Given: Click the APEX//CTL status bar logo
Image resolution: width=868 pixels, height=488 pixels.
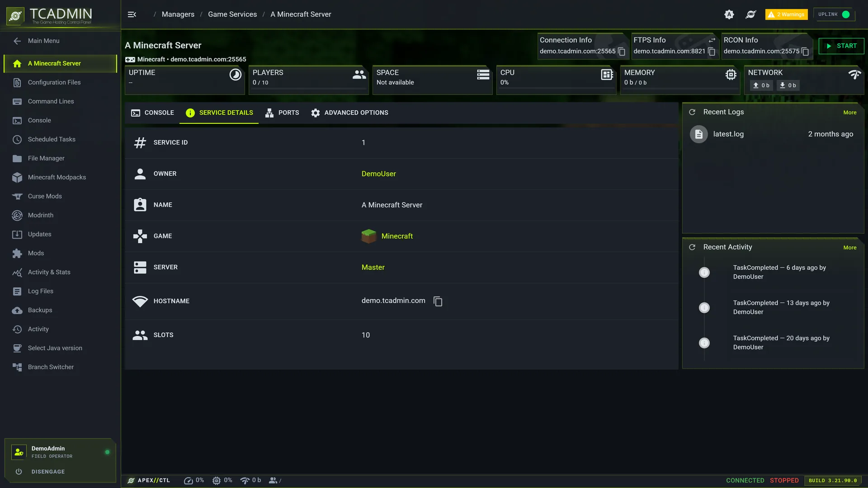Looking at the screenshot, I should [149, 480].
